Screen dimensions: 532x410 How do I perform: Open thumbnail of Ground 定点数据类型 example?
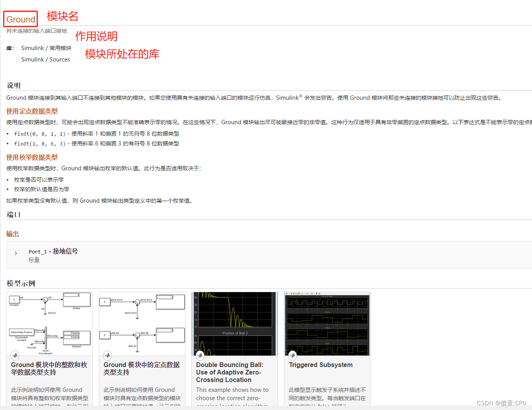142,324
